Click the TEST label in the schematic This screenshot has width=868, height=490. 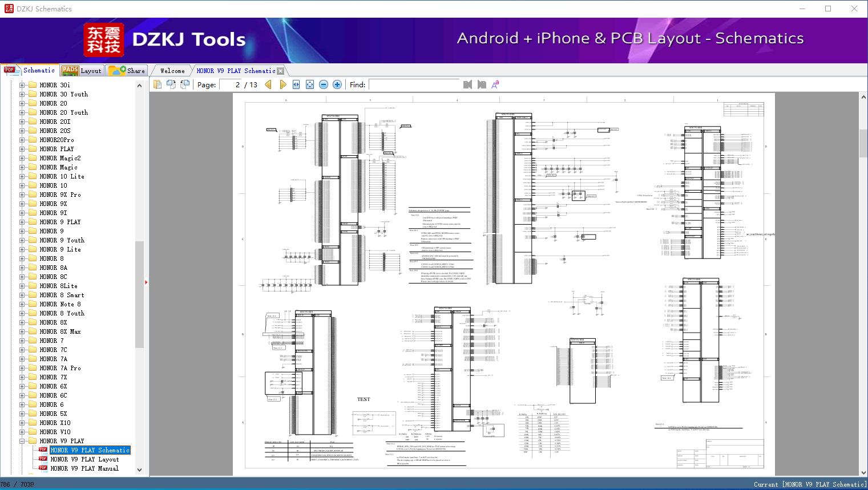(364, 399)
